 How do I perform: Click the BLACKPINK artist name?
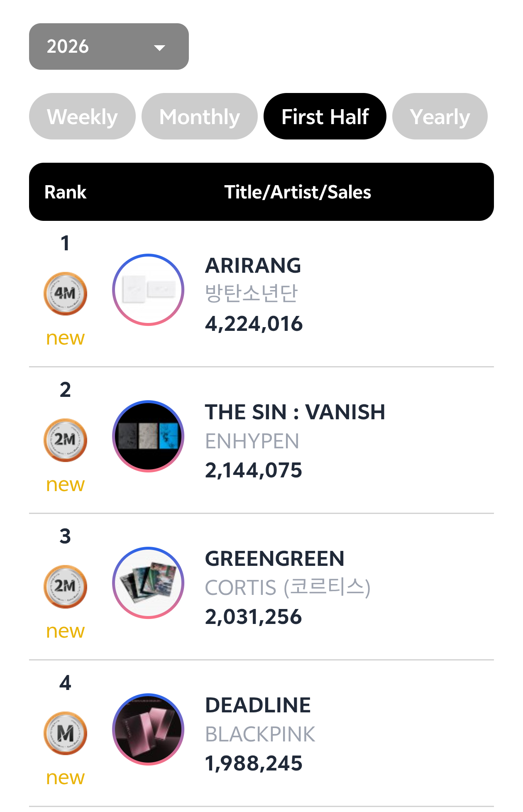(x=260, y=734)
